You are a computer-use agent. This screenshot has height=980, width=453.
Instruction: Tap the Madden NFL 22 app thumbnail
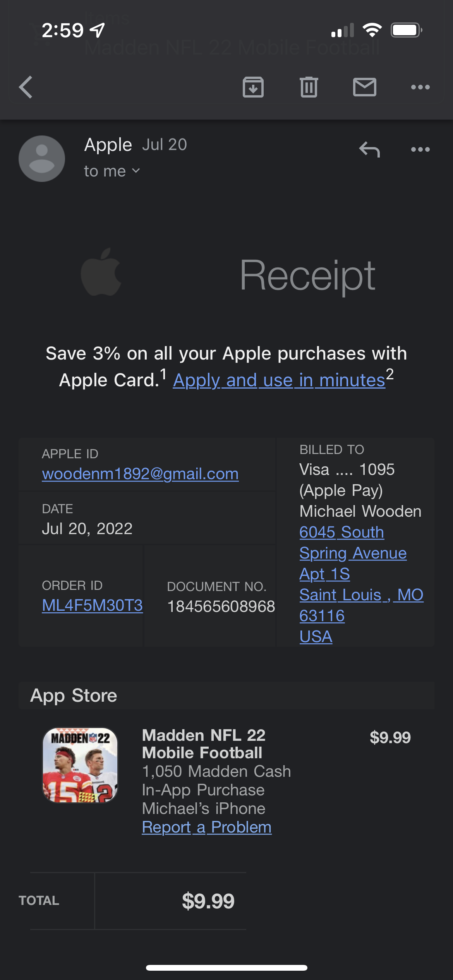tap(80, 765)
